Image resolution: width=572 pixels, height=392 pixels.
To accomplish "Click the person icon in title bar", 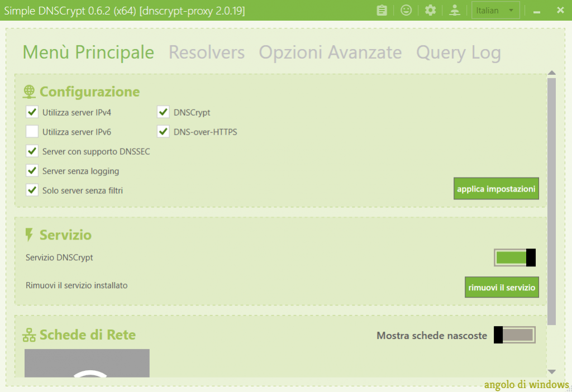I will point(455,10).
